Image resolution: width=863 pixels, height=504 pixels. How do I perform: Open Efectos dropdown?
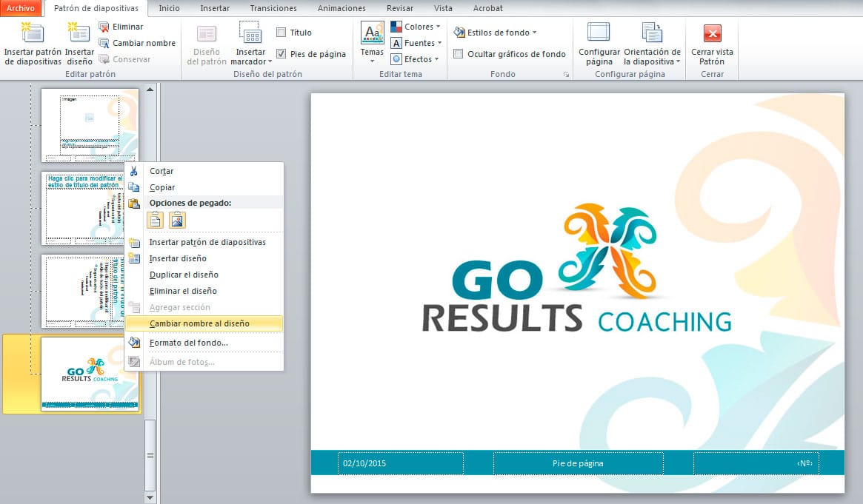pos(415,58)
